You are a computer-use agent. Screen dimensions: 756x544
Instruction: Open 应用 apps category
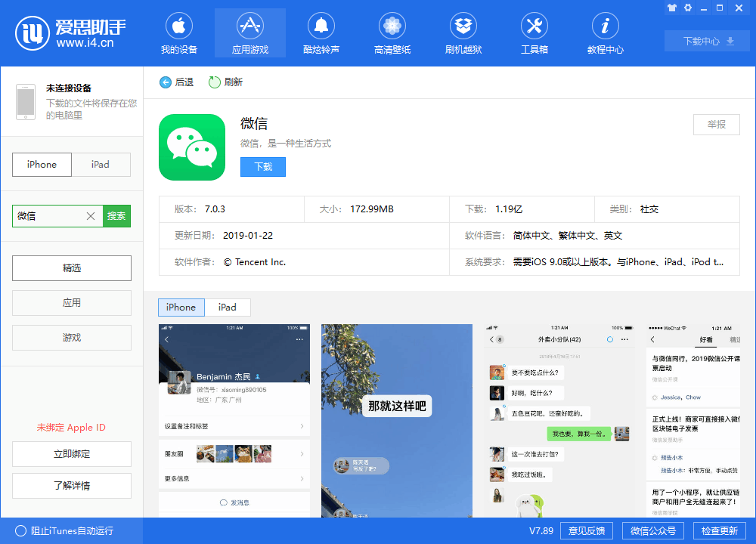(x=72, y=303)
